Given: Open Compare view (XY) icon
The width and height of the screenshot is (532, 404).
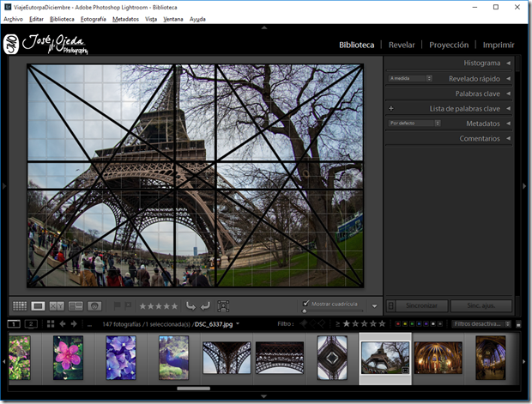Looking at the screenshot, I should 57,306.
